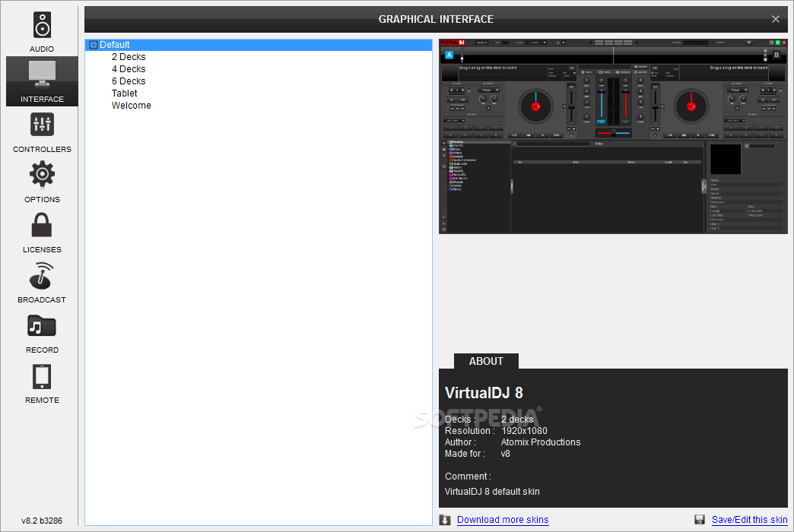Select the 2 Decks skin variant
Screen dimensions: 794x532
129,57
